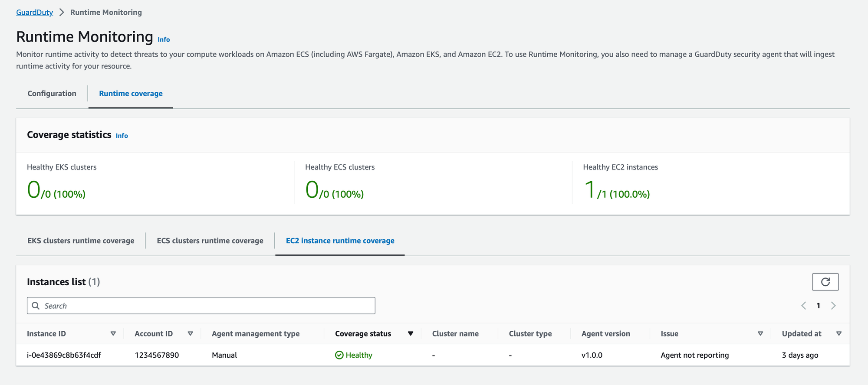Click the Cluster name column header
The height and width of the screenshot is (385, 868).
455,333
